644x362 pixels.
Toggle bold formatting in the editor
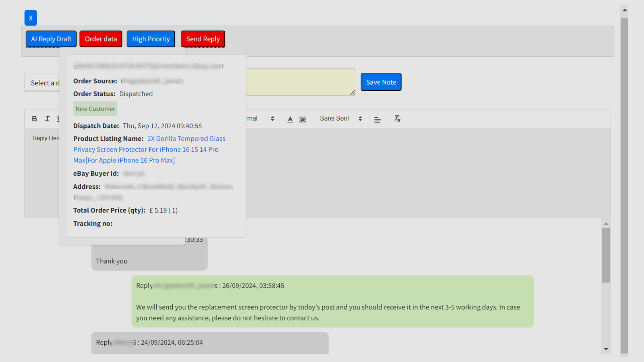pyautogui.click(x=34, y=119)
